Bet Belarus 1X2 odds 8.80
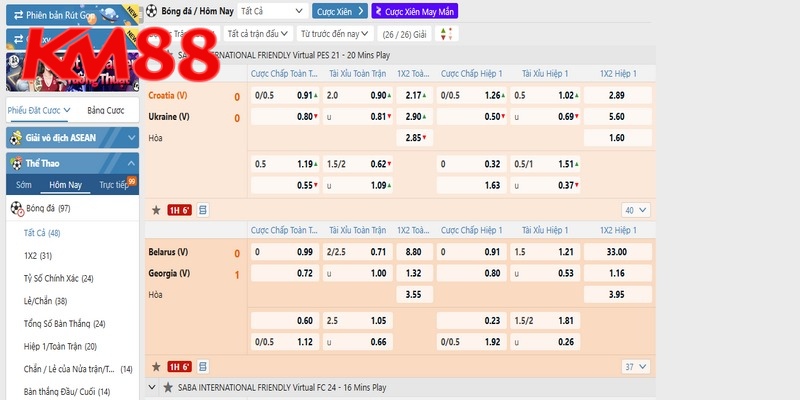The height and width of the screenshot is (400, 800). point(414,252)
